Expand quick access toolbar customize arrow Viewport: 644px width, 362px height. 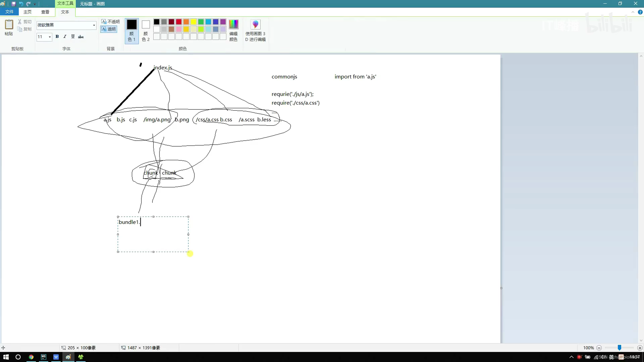click(35, 4)
